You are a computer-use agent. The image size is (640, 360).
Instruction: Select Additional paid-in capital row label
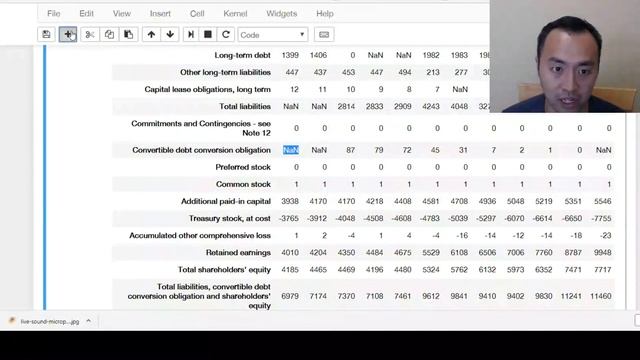[x=226, y=202]
